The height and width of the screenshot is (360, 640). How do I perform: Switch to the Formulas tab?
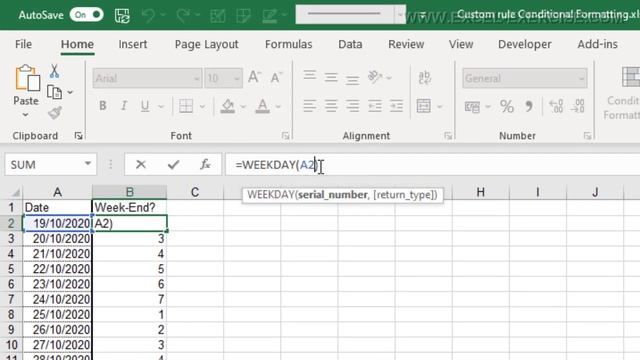(289, 44)
